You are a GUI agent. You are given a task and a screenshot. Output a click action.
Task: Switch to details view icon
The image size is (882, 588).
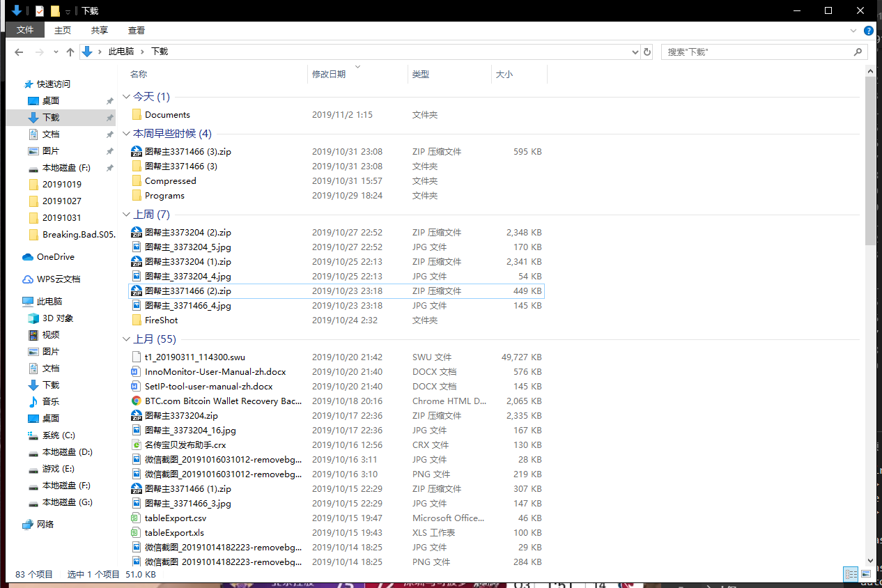tap(851, 573)
